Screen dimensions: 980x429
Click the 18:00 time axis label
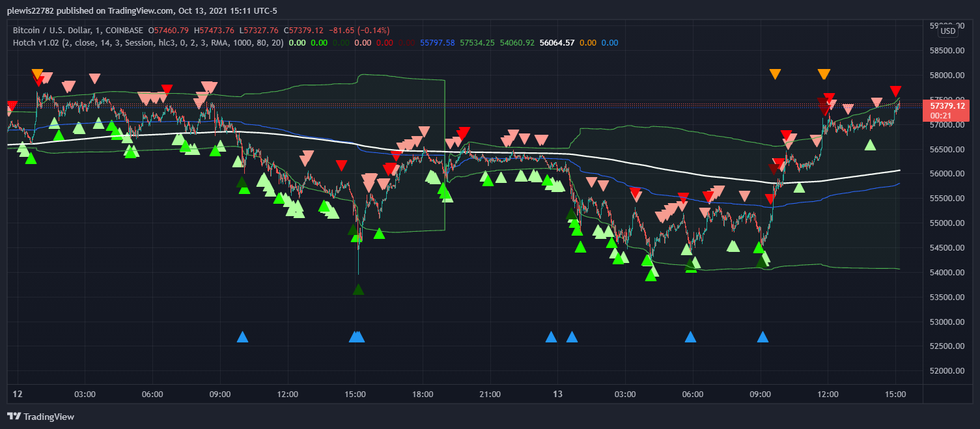[423, 394]
